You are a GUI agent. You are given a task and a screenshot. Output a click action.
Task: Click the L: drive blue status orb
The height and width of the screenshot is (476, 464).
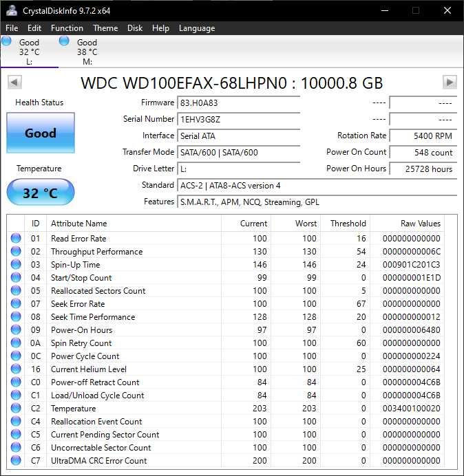(x=6, y=41)
